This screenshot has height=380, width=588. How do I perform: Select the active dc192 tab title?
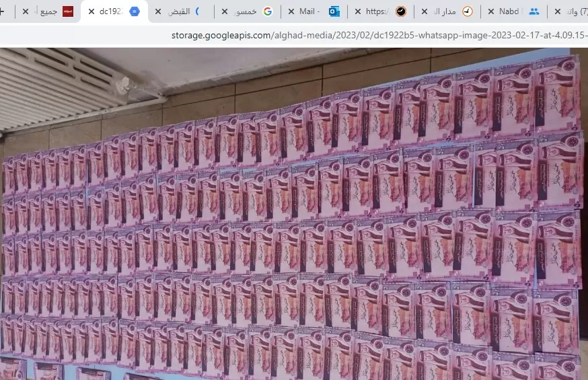click(111, 11)
